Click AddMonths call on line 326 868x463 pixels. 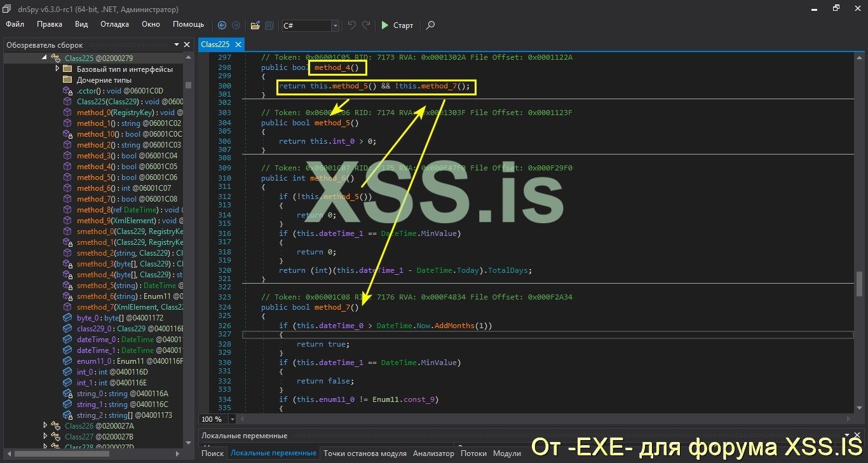[454, 326]
